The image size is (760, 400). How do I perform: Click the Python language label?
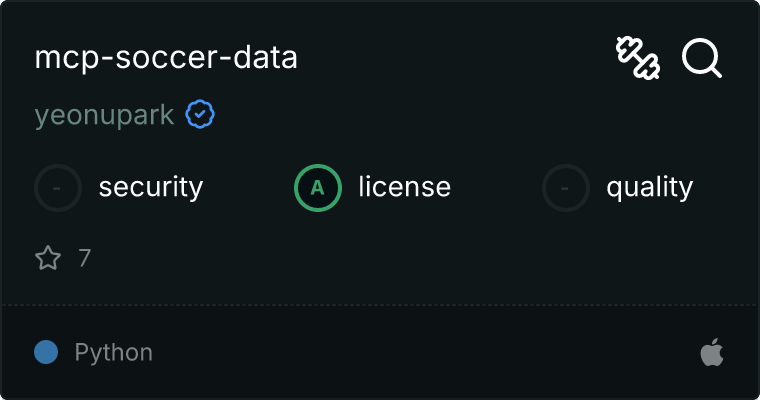pyautogui.click(x=113, y=352)
